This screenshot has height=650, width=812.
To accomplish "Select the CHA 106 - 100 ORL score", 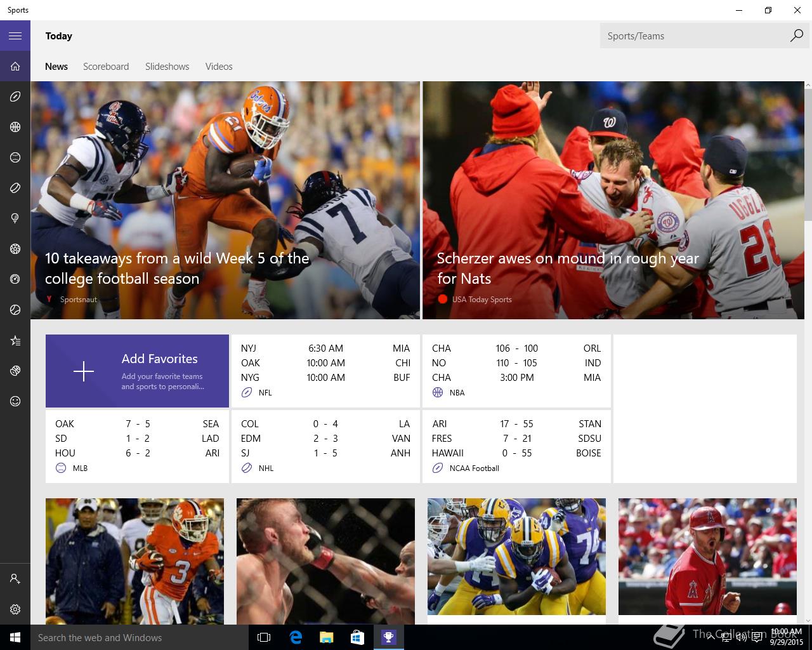I will [x=516, y=348].
